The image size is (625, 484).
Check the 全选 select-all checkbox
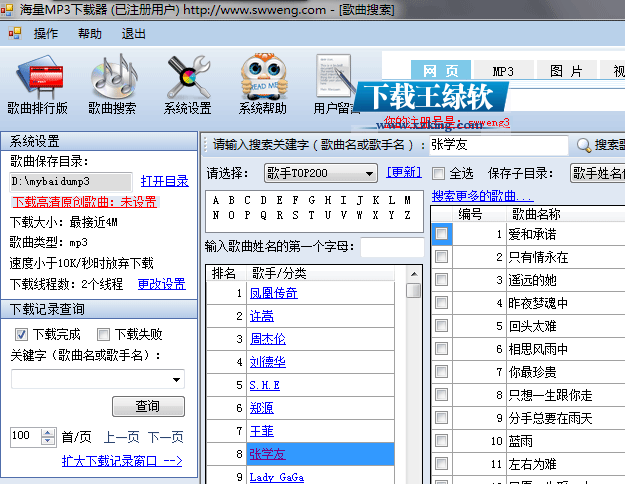coord(438,173)
